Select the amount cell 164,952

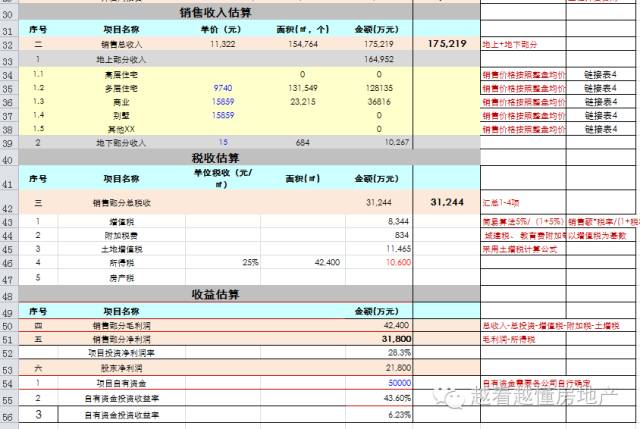379,59
